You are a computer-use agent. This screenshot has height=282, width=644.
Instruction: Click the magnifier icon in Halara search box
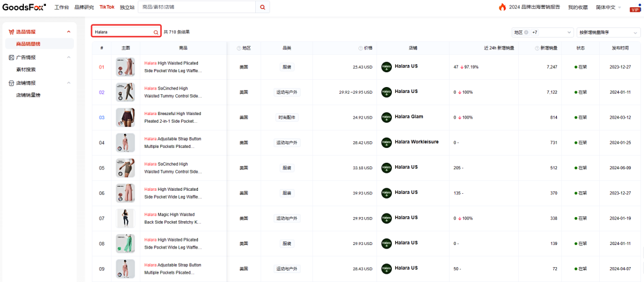(156, 32)
